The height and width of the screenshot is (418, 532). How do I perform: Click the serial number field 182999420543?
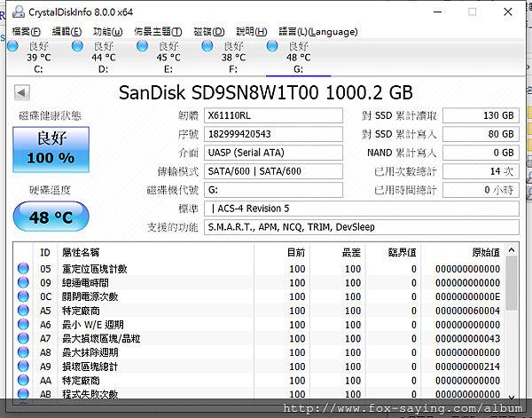[273, 134]
